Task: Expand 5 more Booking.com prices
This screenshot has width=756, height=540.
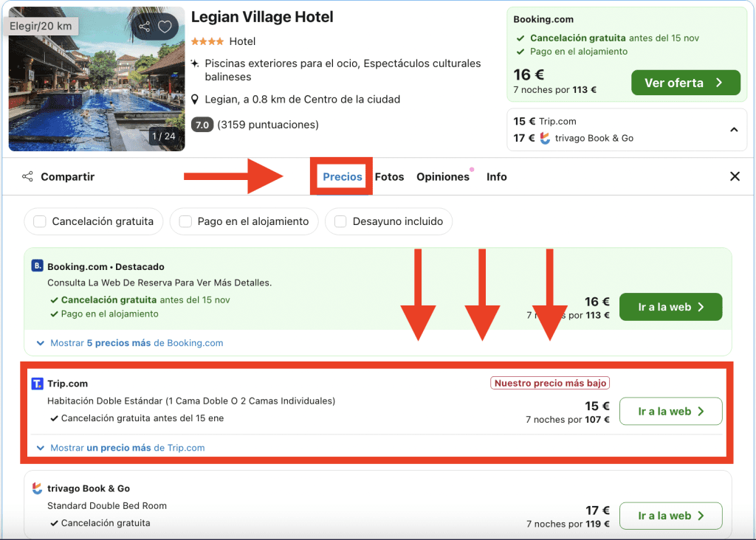Action: coord(130,343)
